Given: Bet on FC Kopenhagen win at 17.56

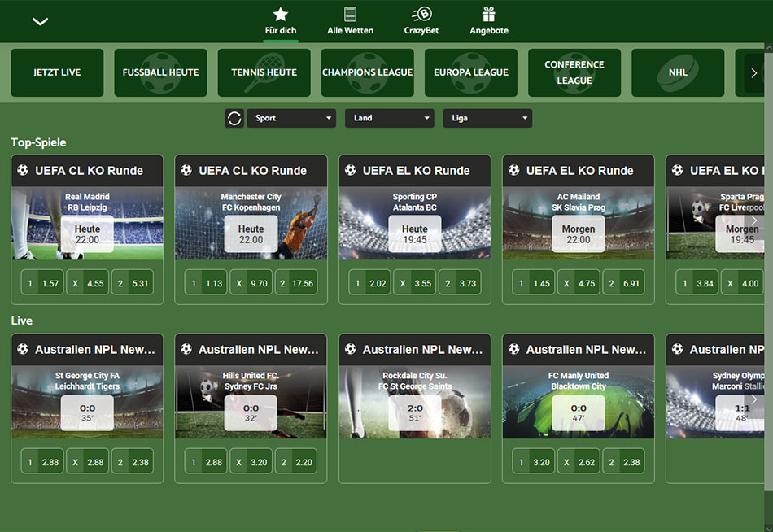Looking at the screenshot, I should pos(296,284).
